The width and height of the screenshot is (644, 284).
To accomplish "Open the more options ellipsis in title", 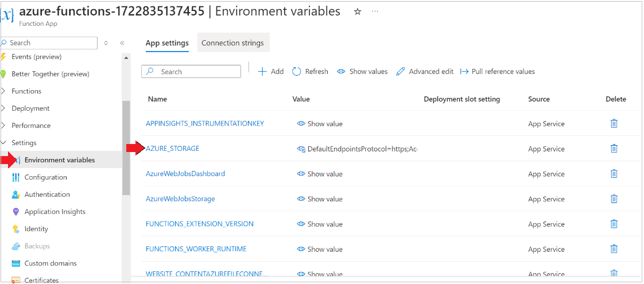I will click(375, 11).
